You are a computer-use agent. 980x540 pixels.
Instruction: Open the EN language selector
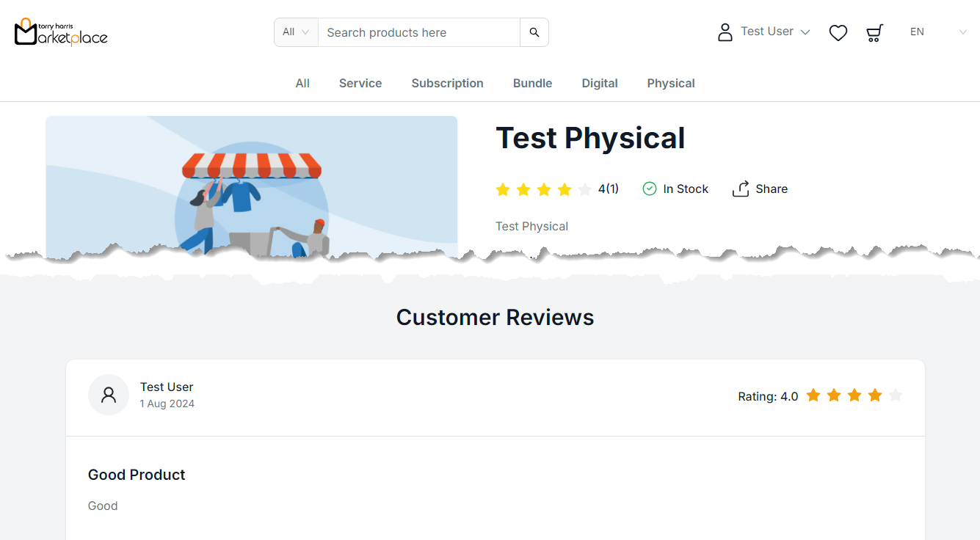point(937,32)
